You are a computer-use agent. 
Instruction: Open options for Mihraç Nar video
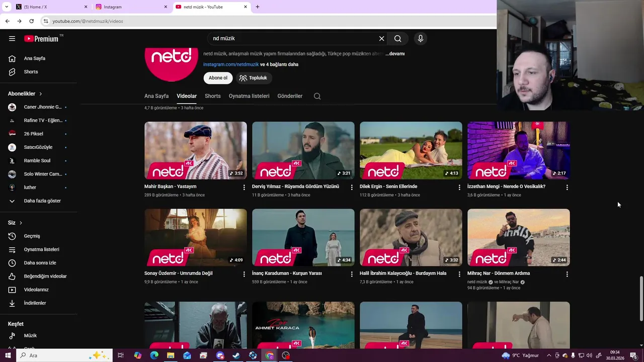click(x=567, y=274)
